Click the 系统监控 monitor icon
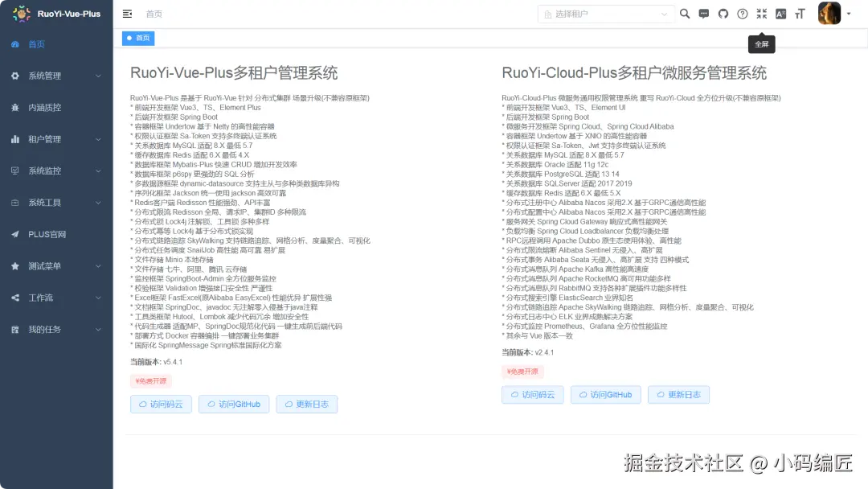Image resolution: width=868 pixels, height=489 pixels. [x=15, y=171]
